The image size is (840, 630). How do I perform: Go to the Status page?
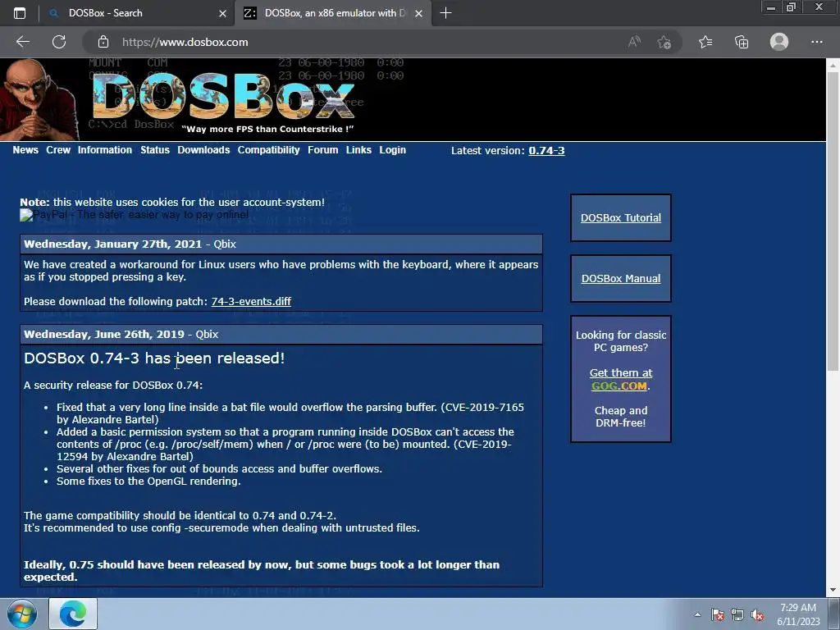(x=155, y=150)
